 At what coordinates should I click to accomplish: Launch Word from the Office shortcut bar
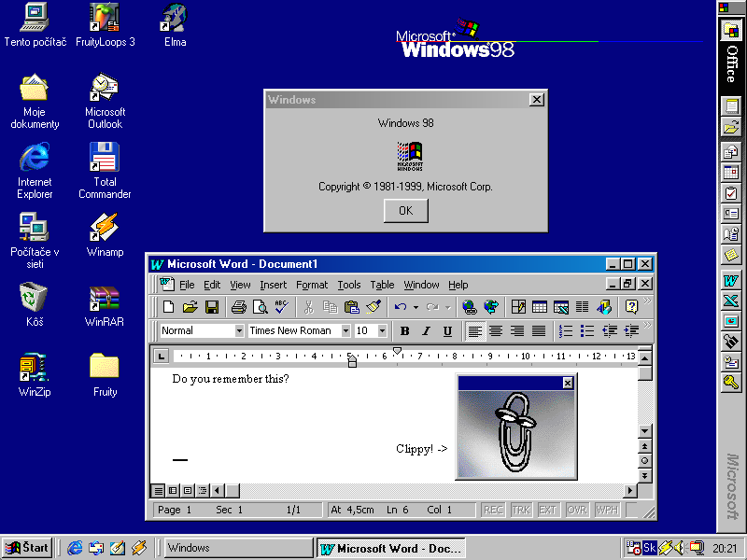coord(731,281)
